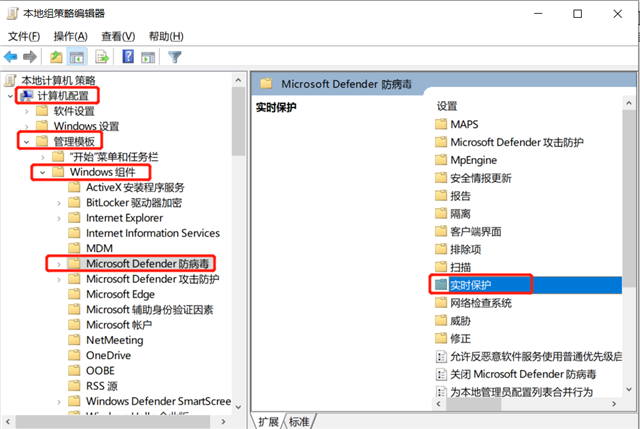Viewport: 640px width, 429px height.
Task: Click the Export List toolbar icon
Action: click(x=103, y=57)
